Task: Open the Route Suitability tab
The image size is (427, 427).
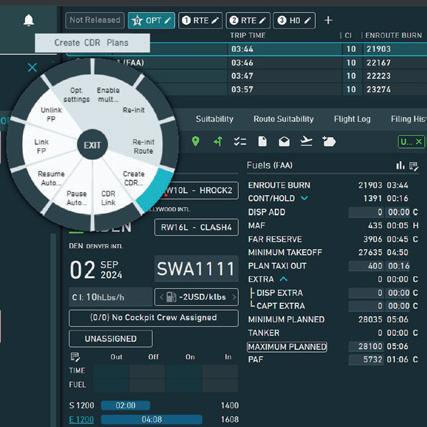Action: tap(283, 119)
